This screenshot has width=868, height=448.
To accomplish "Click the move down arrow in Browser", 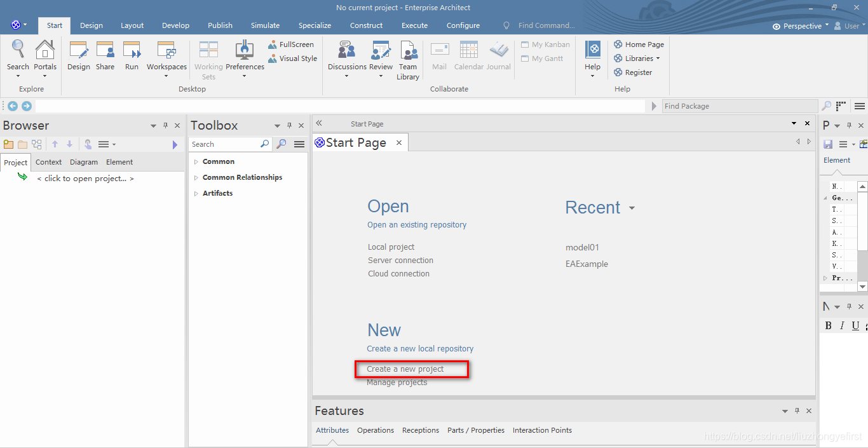I will click(x=70, y=144).
